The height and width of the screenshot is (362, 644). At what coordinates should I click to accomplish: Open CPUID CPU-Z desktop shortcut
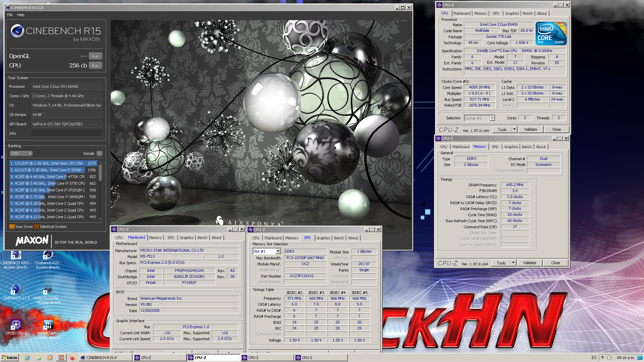point(15,327)
